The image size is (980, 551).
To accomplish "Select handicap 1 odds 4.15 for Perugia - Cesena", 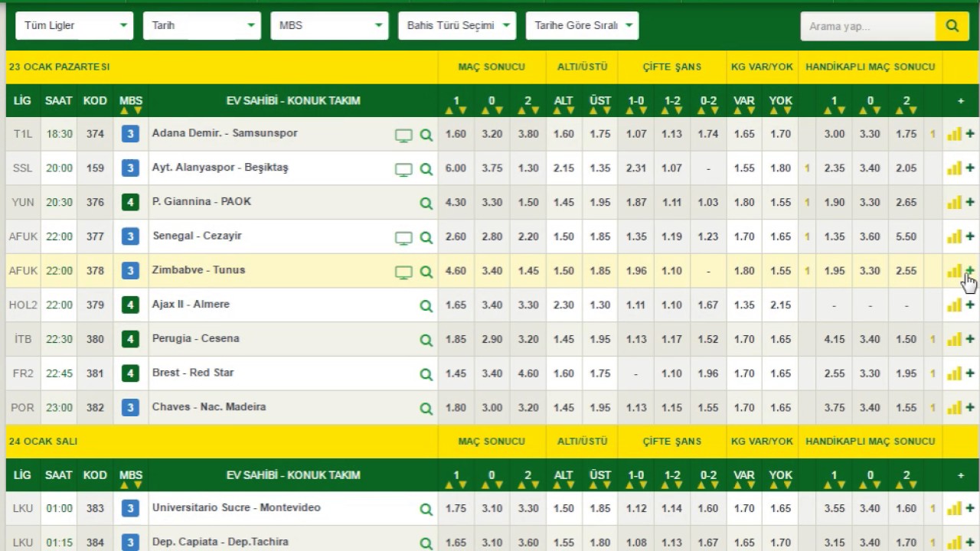I will click(x=835, y=339).
